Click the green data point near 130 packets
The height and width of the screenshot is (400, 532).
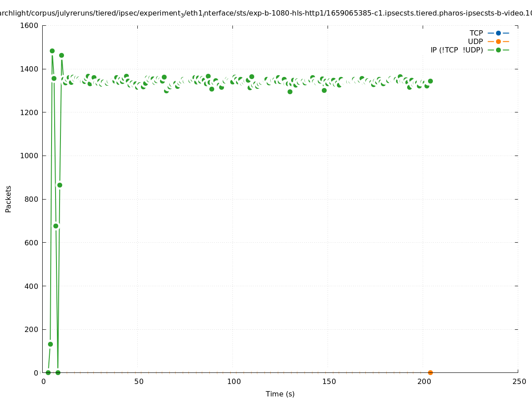click(x=50, y=344)
